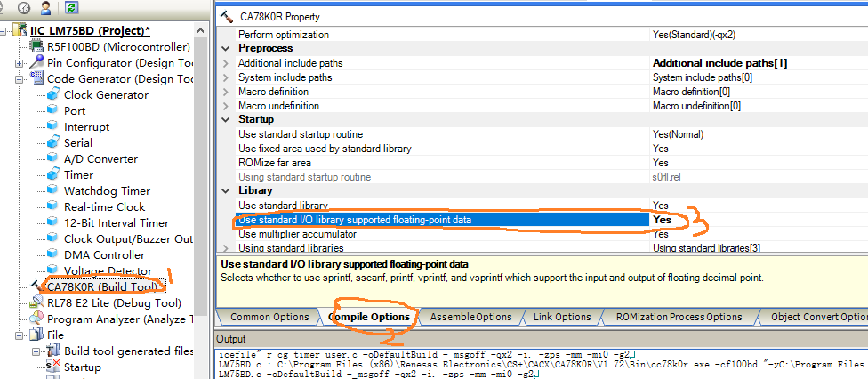Click the DMA Controller cube icon
Screen dimensions: 868x379
click(53, 254)
